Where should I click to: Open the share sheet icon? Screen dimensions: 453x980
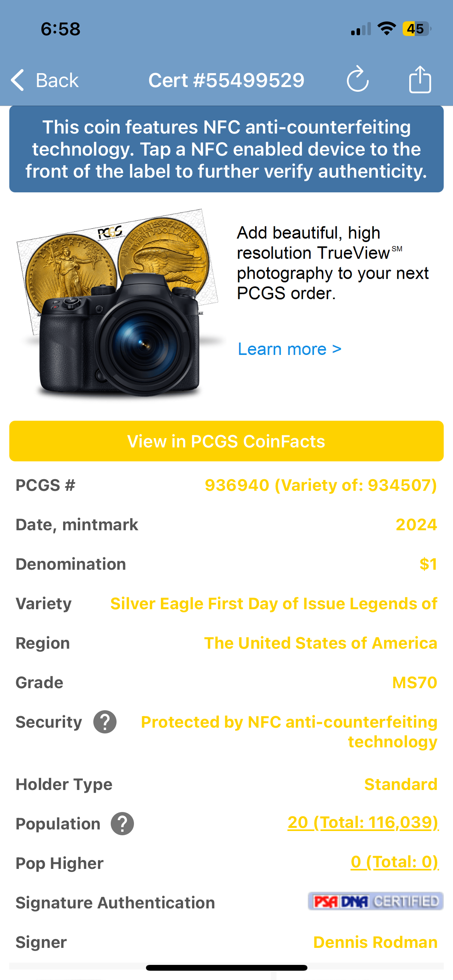point(420,79)
